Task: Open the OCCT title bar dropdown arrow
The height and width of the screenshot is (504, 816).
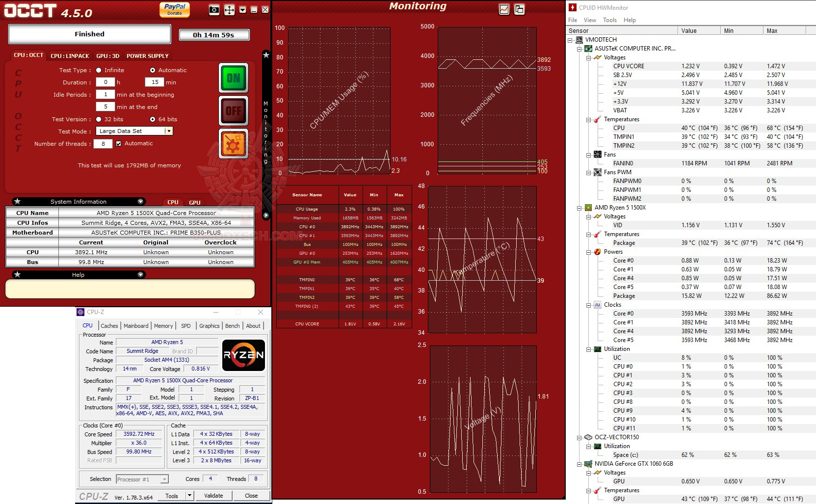Action: 242,10
